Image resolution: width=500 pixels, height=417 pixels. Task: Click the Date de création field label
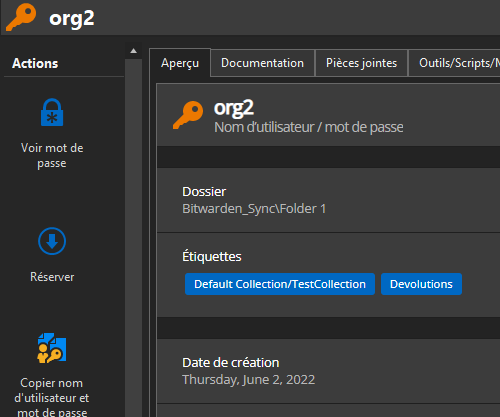[231, 363]
